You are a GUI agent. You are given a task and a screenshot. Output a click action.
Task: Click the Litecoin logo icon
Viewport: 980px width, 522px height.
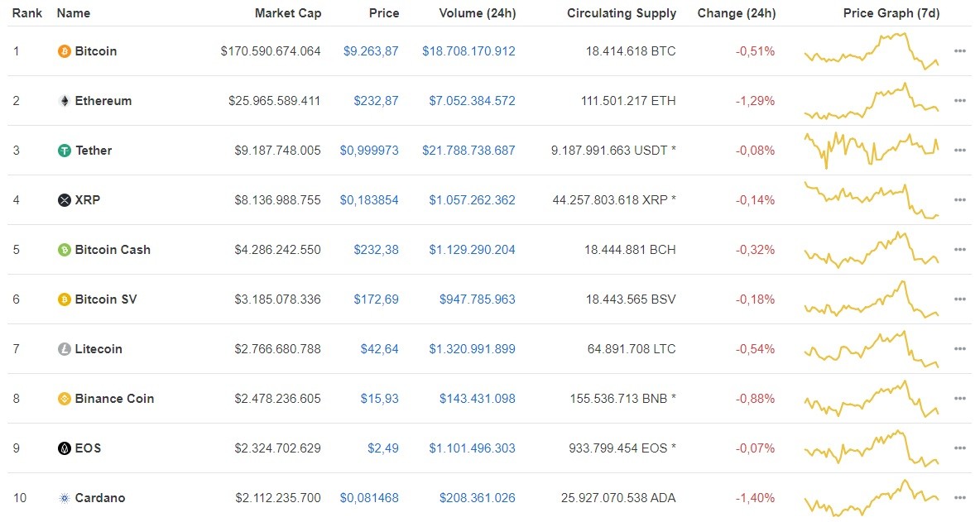pos(64,348)
